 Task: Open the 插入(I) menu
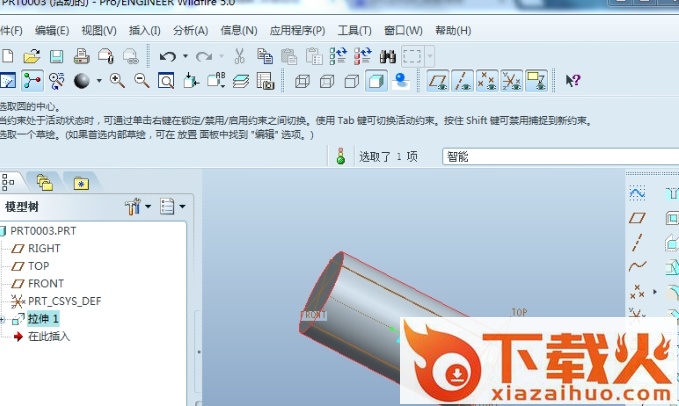144,31
